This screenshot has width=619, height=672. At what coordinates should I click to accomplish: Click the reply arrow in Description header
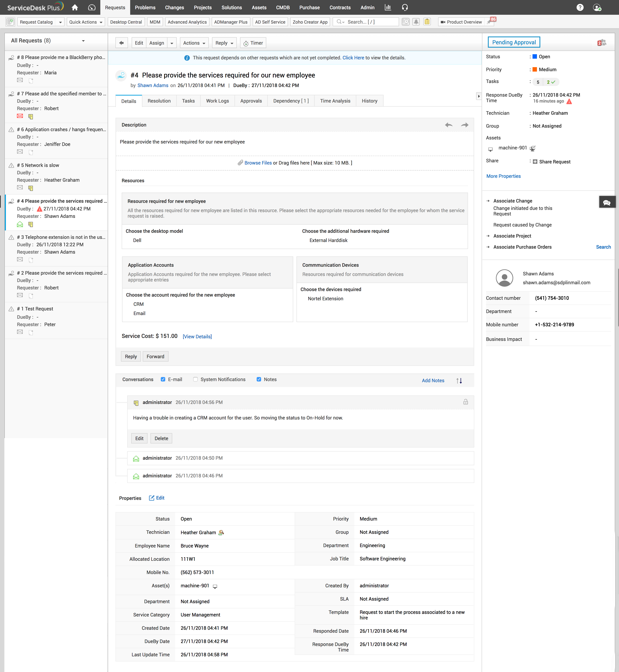click(448, 125)
